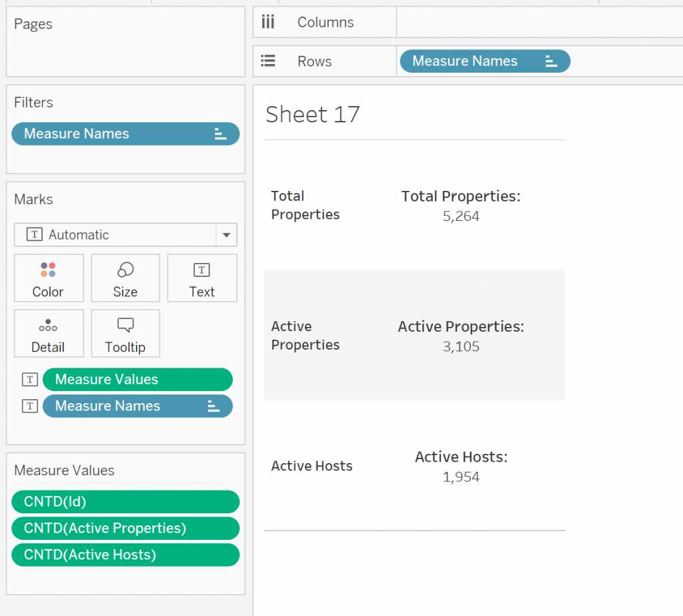683x616 pixels.
Task: Click the Pages shelf label
Action: (33, 24)
